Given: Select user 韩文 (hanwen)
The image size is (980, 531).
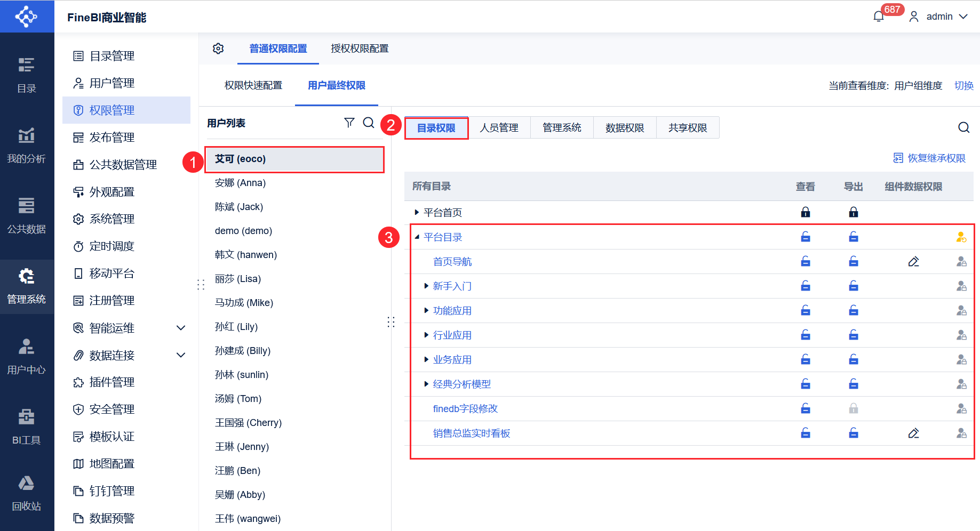Looking at the screenshot, I should [x=294, y=255].
